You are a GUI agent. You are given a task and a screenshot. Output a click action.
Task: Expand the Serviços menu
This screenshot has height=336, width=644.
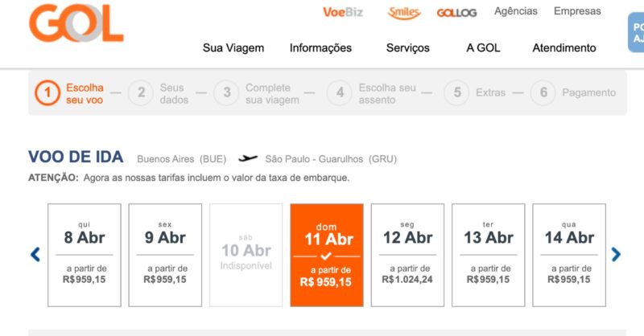(x=408, y=48)
